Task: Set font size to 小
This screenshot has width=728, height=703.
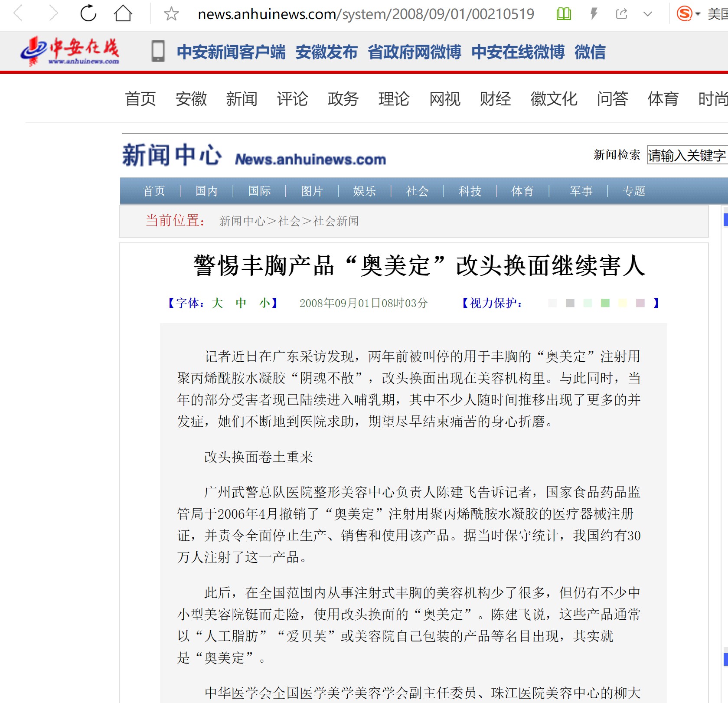Action: click(x=265, y=303)
